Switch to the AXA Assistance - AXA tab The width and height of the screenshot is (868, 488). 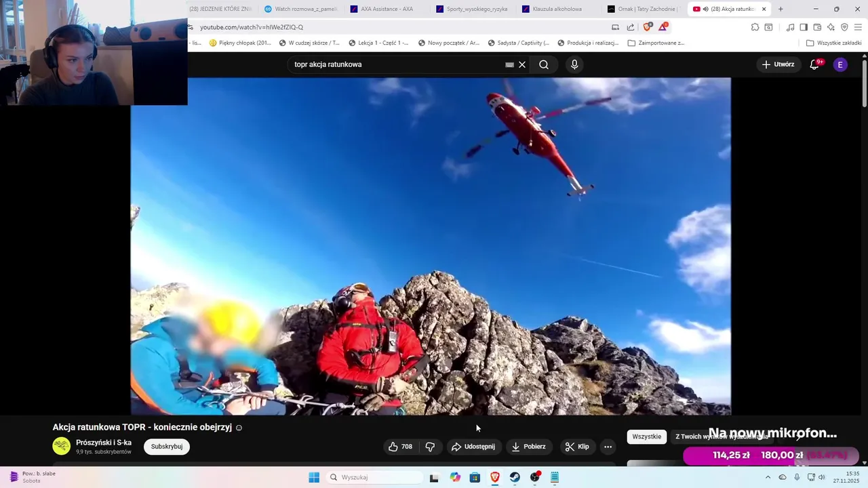tap(387, 9)
